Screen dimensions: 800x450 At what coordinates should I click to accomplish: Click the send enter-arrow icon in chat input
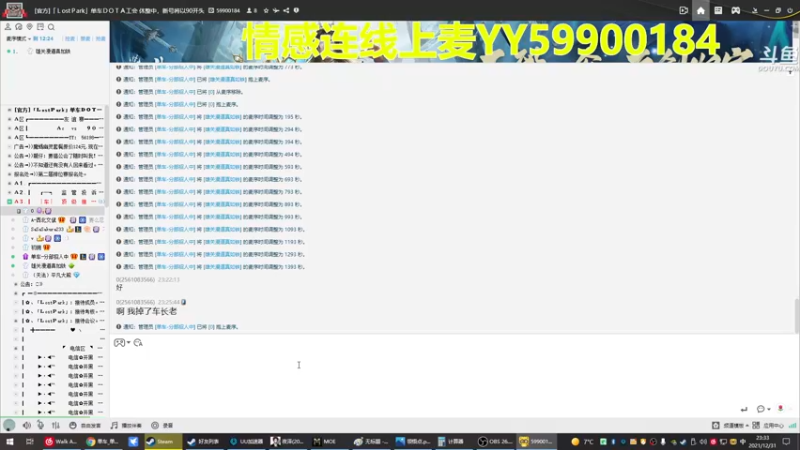point(744,409)
